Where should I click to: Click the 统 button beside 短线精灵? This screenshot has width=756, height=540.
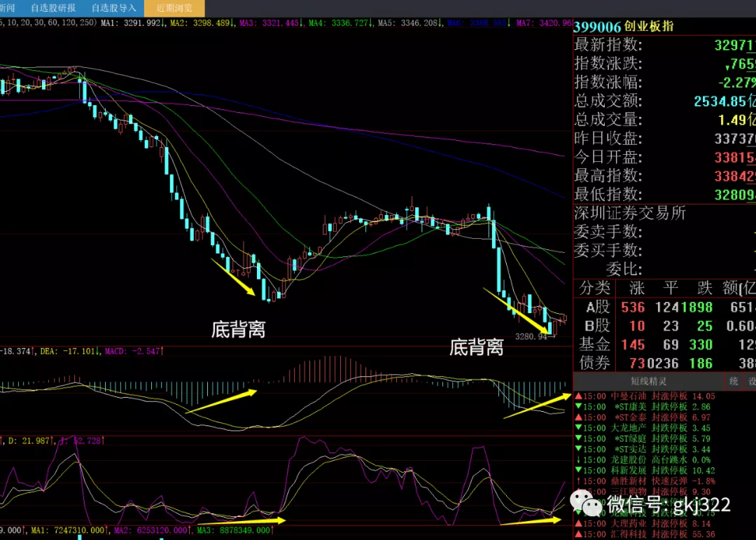734,381
